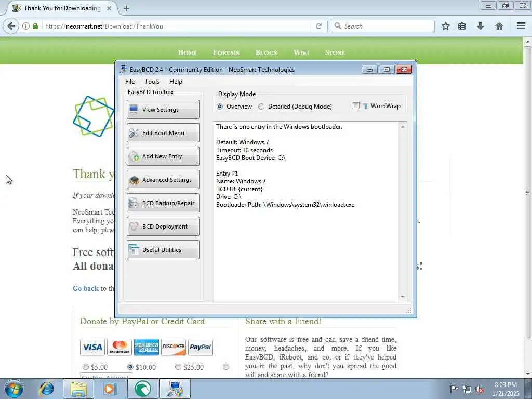The height and width of the screenshot is (399, 532).
Task: Switch to the EasyBCD taskbar button
Action: click(x=175, y=389)
